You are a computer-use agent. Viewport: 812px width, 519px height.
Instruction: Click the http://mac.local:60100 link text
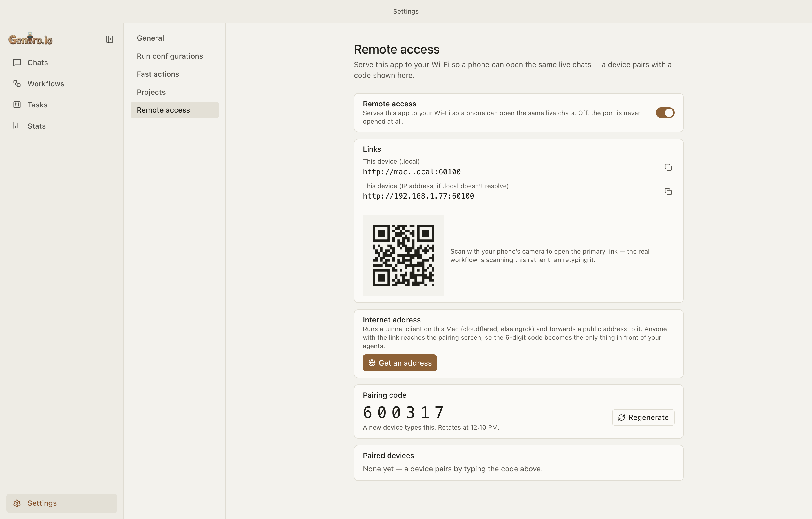point(412,172)
